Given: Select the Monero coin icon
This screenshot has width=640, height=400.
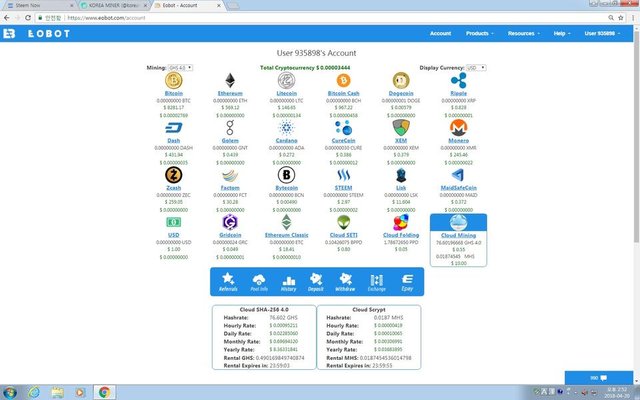Looking at the screenshot, I should point(458,128).
